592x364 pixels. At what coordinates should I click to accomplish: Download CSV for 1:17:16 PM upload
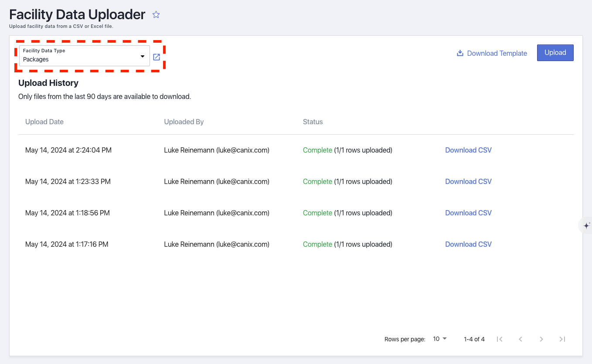coord(468,244)
